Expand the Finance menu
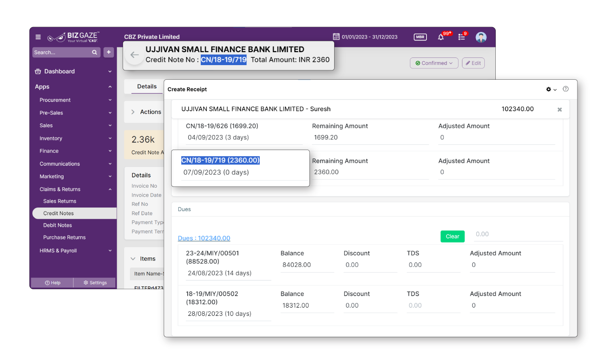The width and height of the screenshot is (607, 364). pyautogui.click(x=110, y=151)
